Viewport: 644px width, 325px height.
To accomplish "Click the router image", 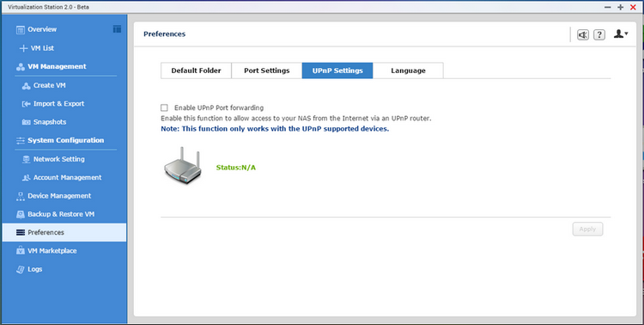I will [x=183, y=165].
